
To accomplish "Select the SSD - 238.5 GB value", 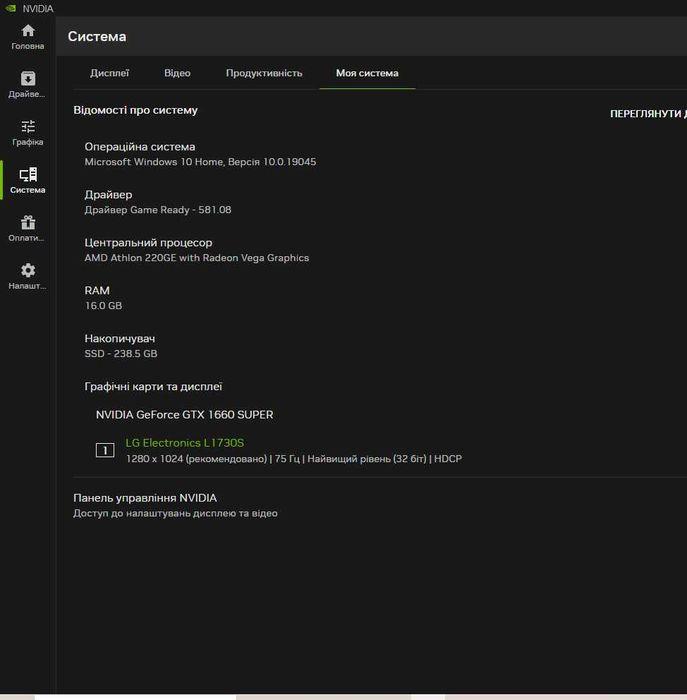I will [x=121, y=354].
